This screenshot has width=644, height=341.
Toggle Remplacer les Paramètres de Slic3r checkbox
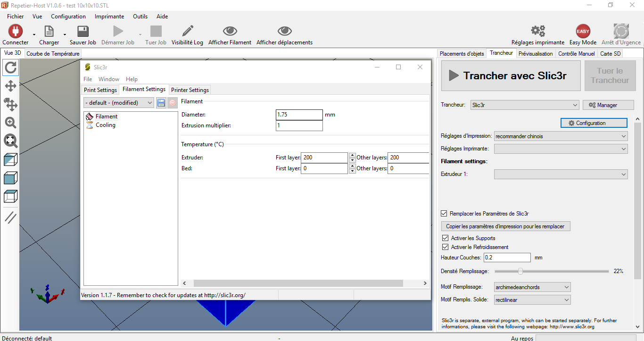point(444,214)
